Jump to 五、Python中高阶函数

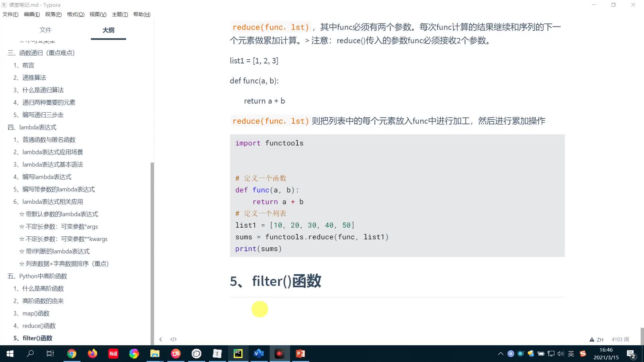click(37, 276)
